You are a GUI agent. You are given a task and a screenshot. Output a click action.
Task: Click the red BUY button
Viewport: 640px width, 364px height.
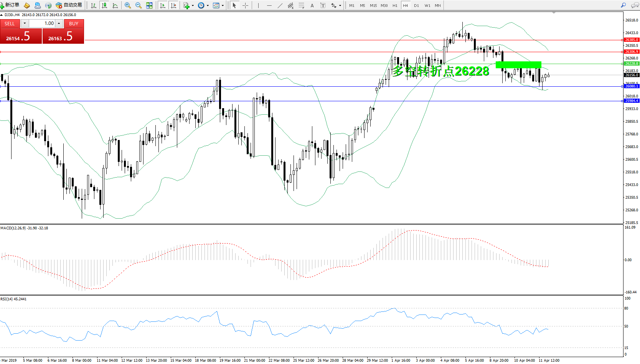[74, 23]
